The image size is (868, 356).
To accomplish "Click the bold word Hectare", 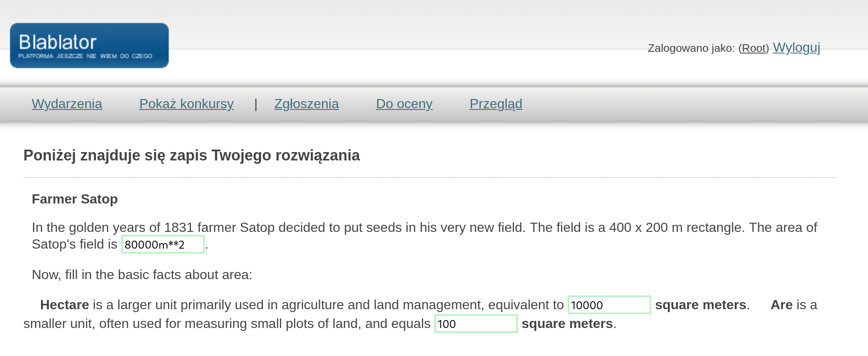I will 64,305.
